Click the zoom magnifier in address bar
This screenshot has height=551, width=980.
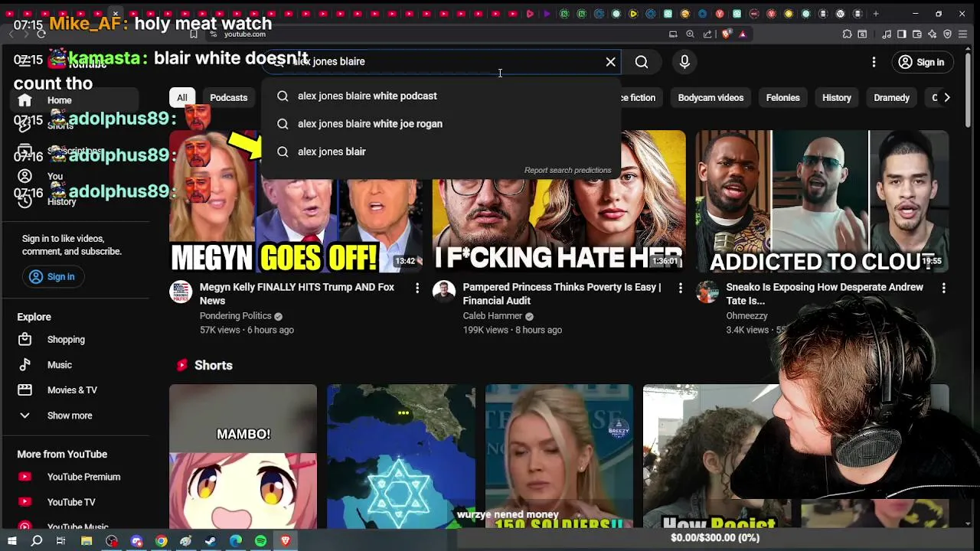click(x=690, y=34)
